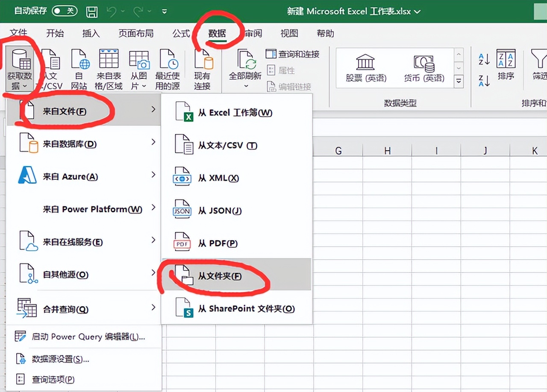Click the sort A to Z icon

tap(484, 59)
